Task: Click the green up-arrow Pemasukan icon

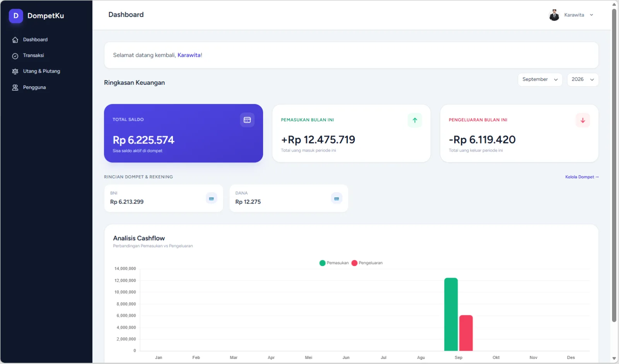Action: coord(415,120)
